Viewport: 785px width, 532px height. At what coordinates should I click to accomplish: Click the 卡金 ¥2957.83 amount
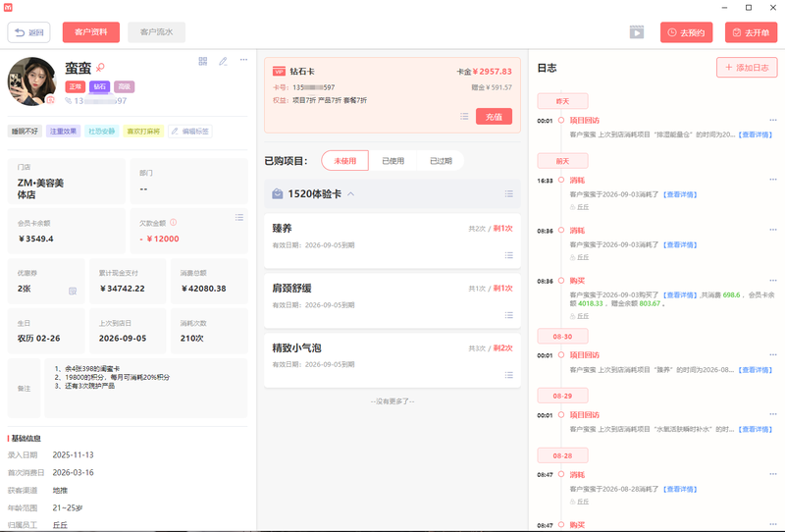coord(484,72)
